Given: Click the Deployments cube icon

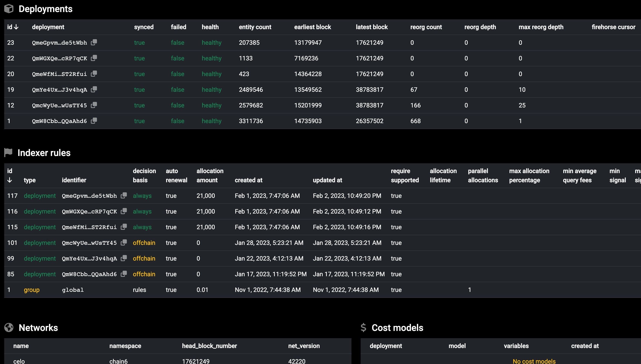Looking at the screenshot, I should pos(9,9).
